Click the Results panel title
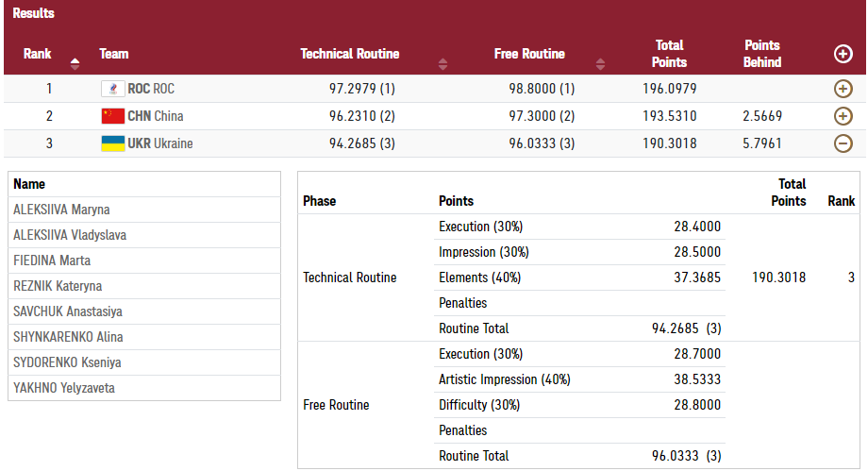This screenshot has height=471, width=868. (33, 13)
